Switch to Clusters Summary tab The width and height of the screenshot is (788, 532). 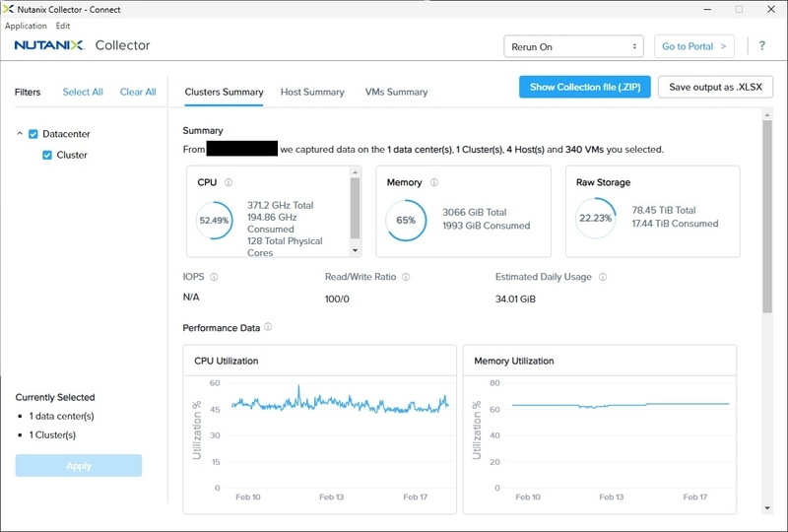pos(224,92)
